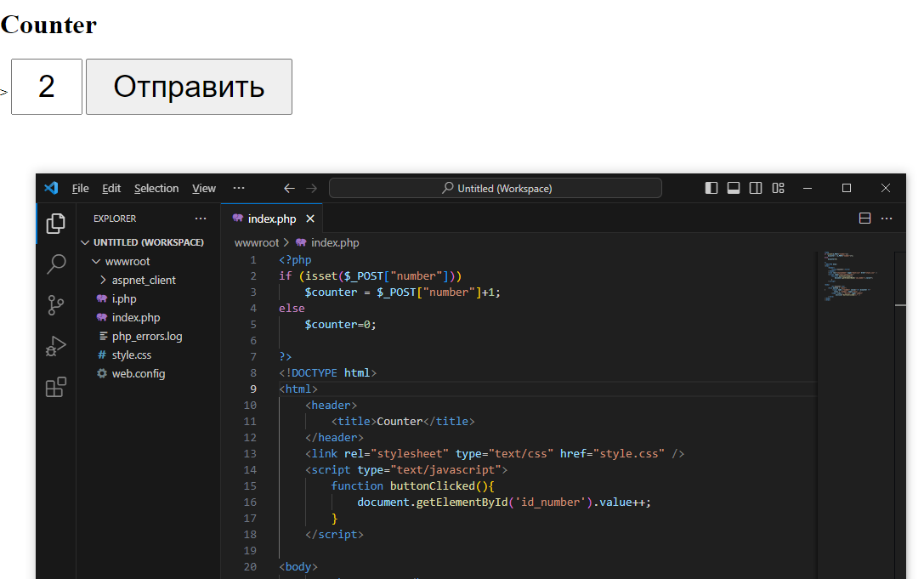Toggle the secondary side bar layout icon
The height and width of the screenshot is (579, 924).
756,188
